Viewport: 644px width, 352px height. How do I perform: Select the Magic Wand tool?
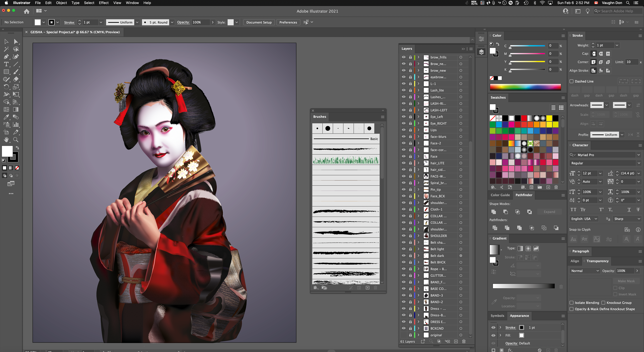[7, 49]
